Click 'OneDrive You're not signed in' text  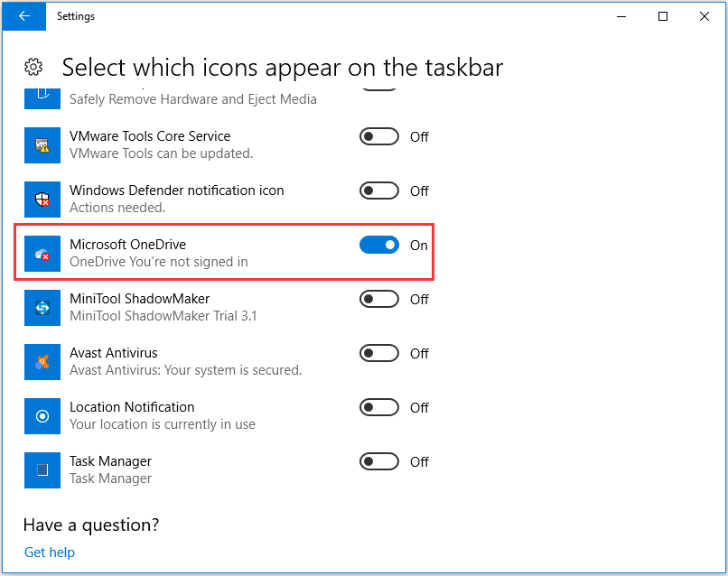tap(159, 262)
